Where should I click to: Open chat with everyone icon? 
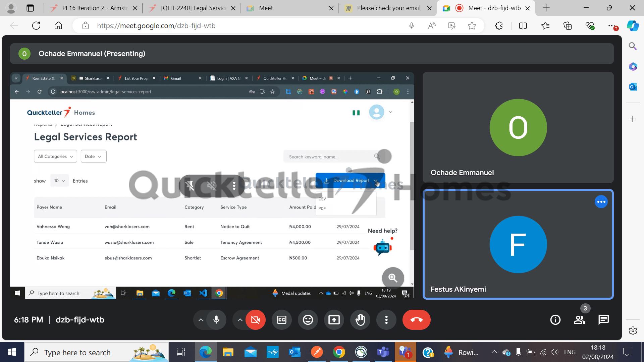coord(603,320)
